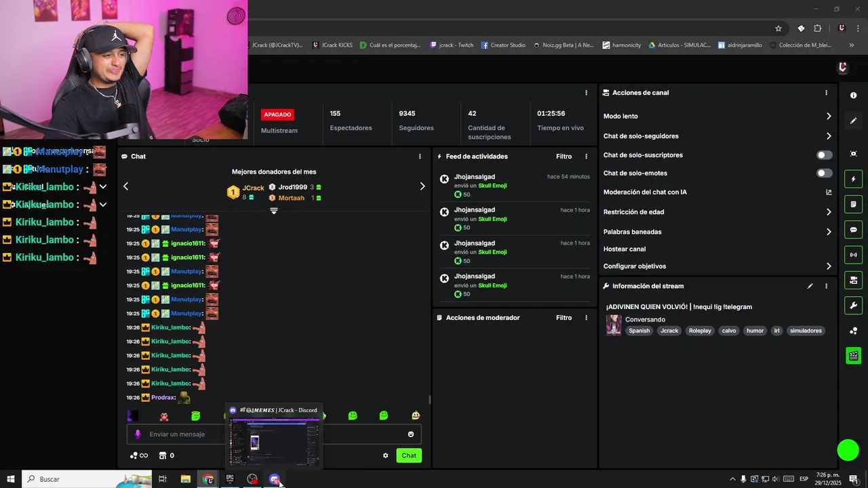Click the purple microphone icon in message box
The height and width of the screenshot is (488, 868).
click(x=138, y=434)
